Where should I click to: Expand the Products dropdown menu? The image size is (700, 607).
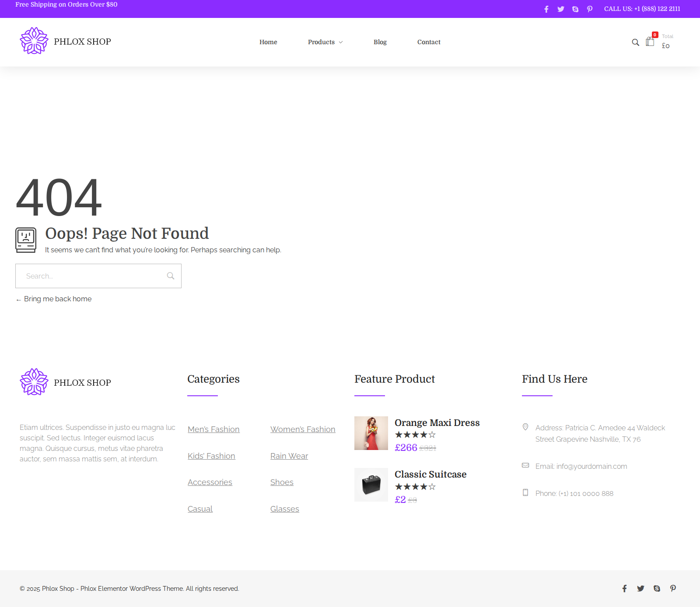pos(325,42)
